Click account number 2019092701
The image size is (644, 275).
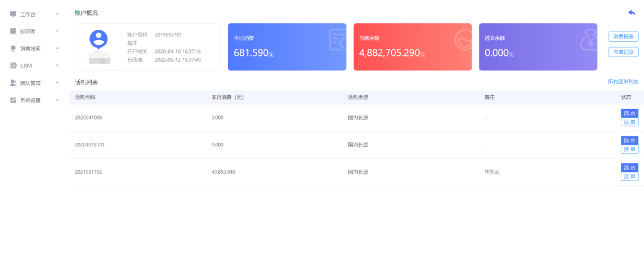click(168, 35)
